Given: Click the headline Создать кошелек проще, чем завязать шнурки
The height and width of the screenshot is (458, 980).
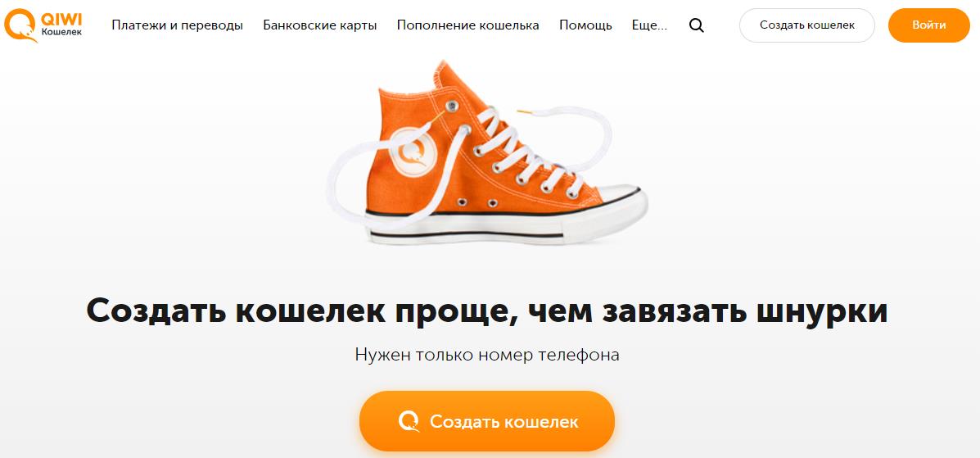Looking at the screenshot, I should pos(487,311).
